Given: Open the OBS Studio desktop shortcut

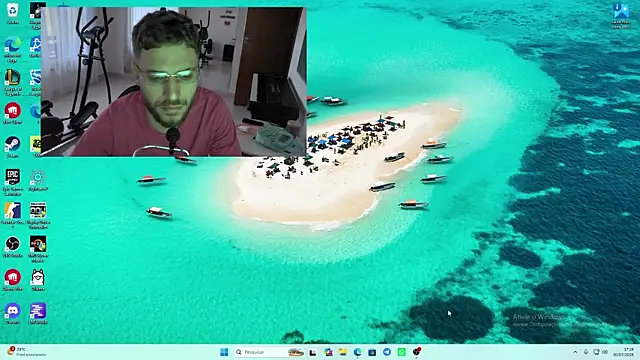Looking at the screenshot, I should point(13,247).
